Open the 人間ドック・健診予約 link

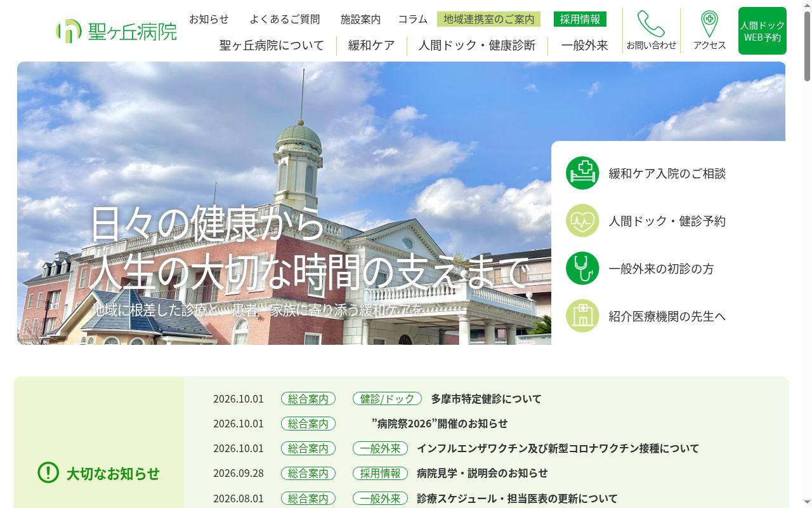[667, 221]
